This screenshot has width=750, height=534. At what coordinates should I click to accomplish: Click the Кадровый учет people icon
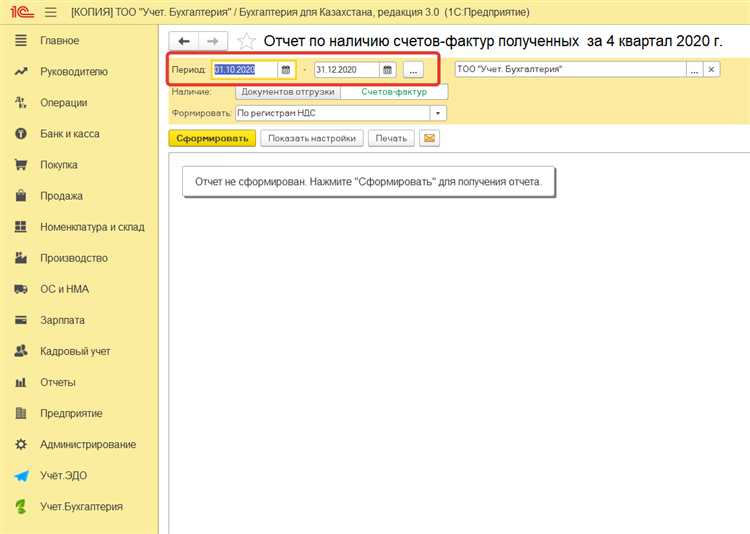tap(21, 351)
